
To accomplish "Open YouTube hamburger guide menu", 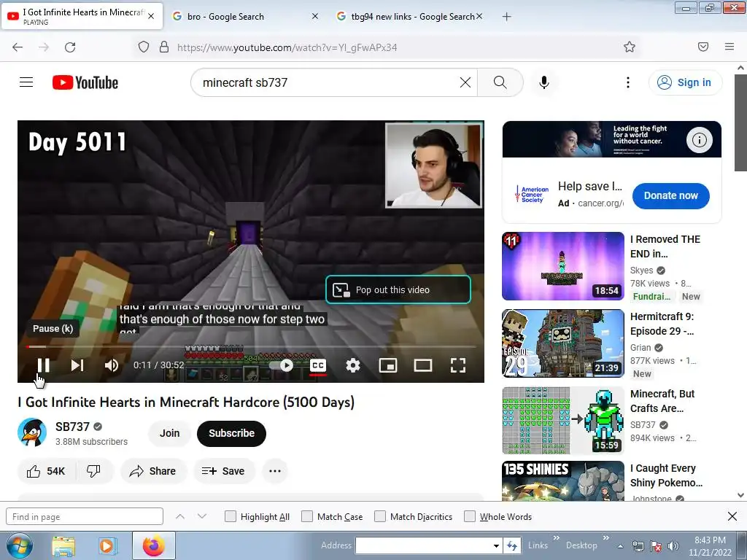I will [26, 82].
